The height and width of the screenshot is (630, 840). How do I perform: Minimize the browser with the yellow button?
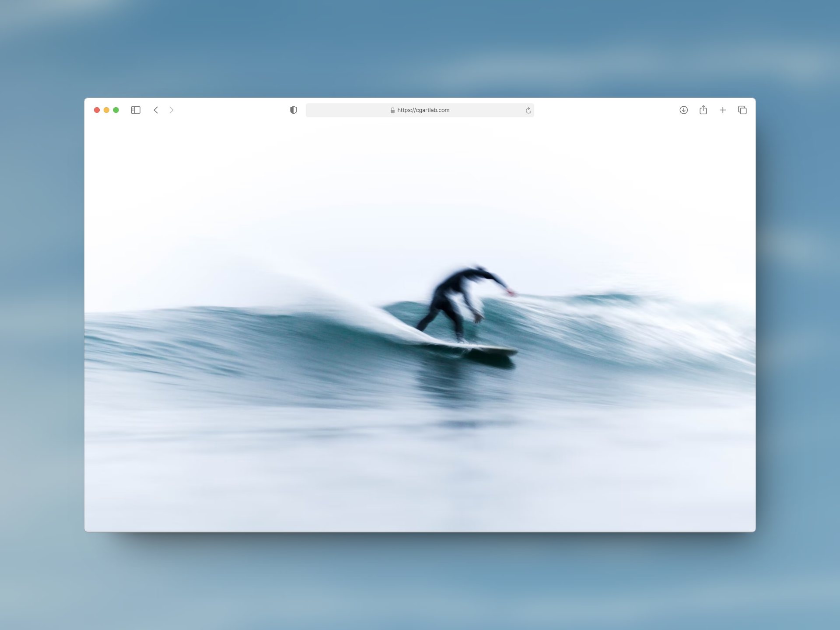[106, 110]
